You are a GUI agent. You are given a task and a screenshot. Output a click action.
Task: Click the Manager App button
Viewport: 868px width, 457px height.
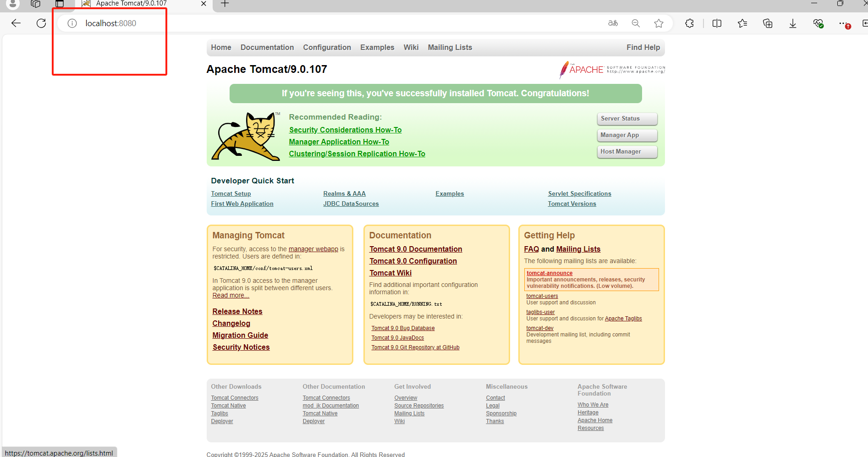pyautogui.click(x=627, y=135)
